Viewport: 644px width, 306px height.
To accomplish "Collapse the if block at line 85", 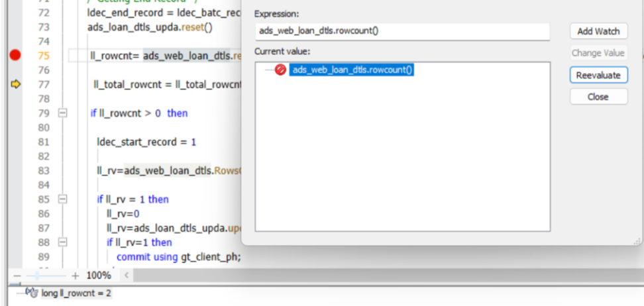I will pos(63,199).
